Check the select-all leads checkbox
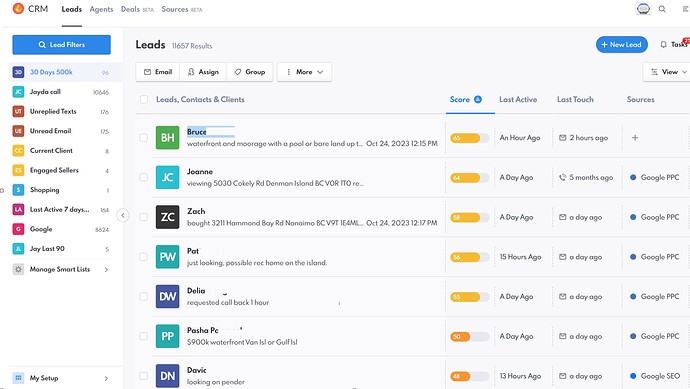The width and height of the screenshot is (690, 389). click(x=144, y=99)
